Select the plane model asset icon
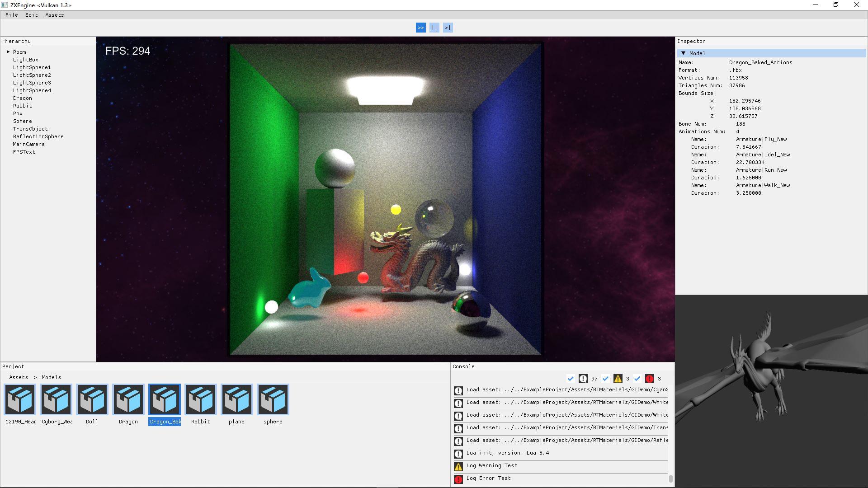868x488 pixels. pos(237,399)
